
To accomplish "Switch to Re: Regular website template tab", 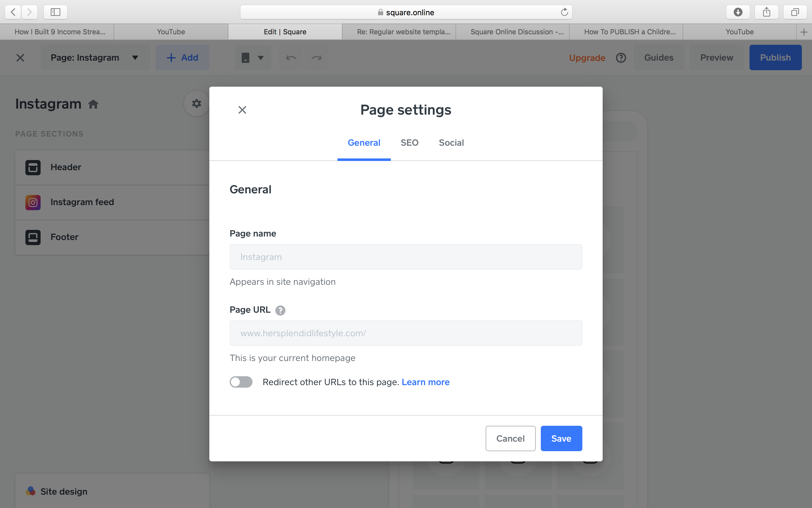I will coord(399,32).
